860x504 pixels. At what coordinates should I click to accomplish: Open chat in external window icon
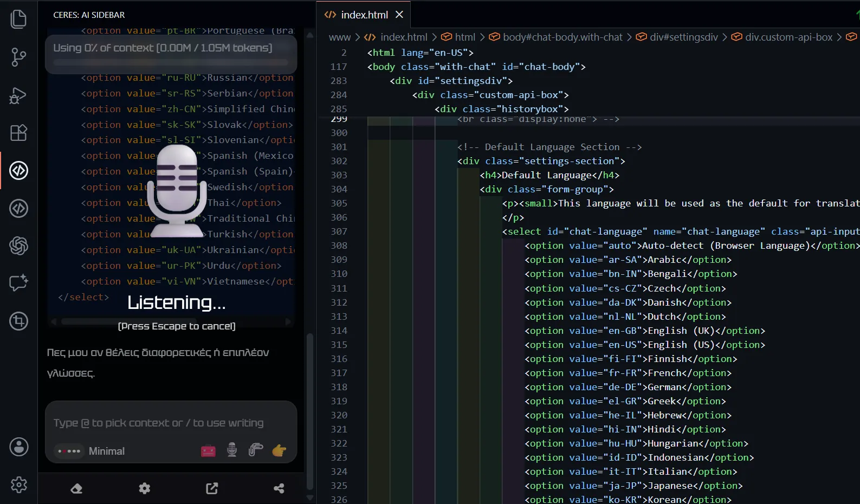[212, 488]
